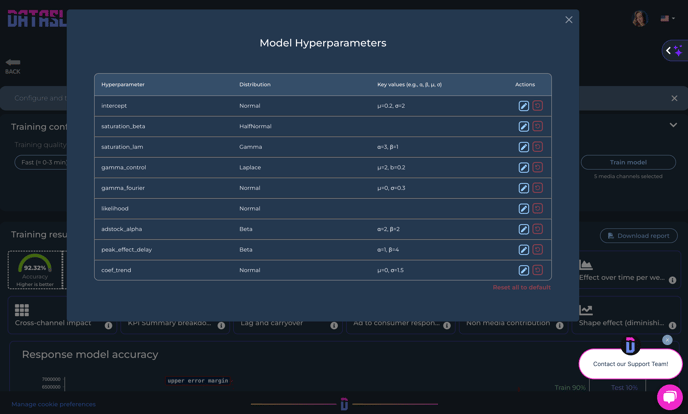Reset peak_effect_delay to default
Viewport: 688px width, 414px height.
538,250
